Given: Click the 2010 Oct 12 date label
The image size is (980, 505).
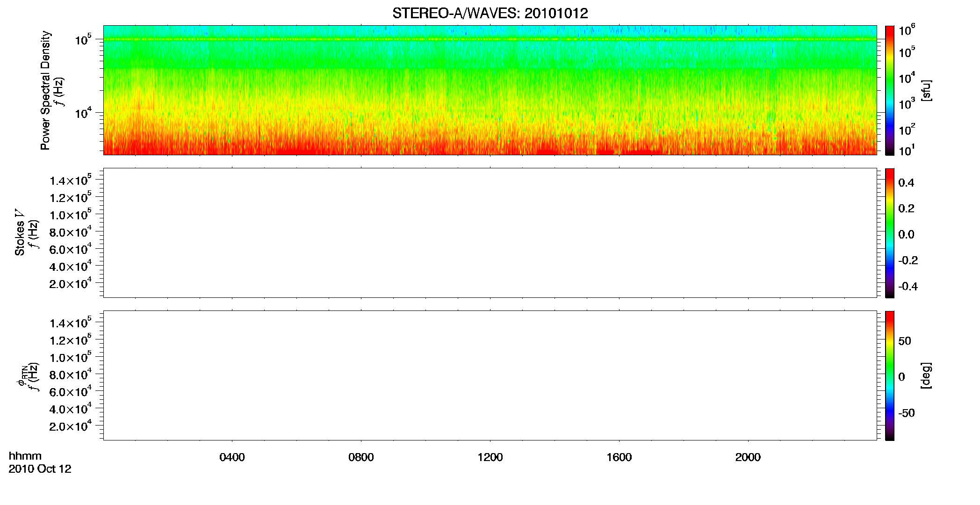Looking at the screenshot, I should coord(40,469).
